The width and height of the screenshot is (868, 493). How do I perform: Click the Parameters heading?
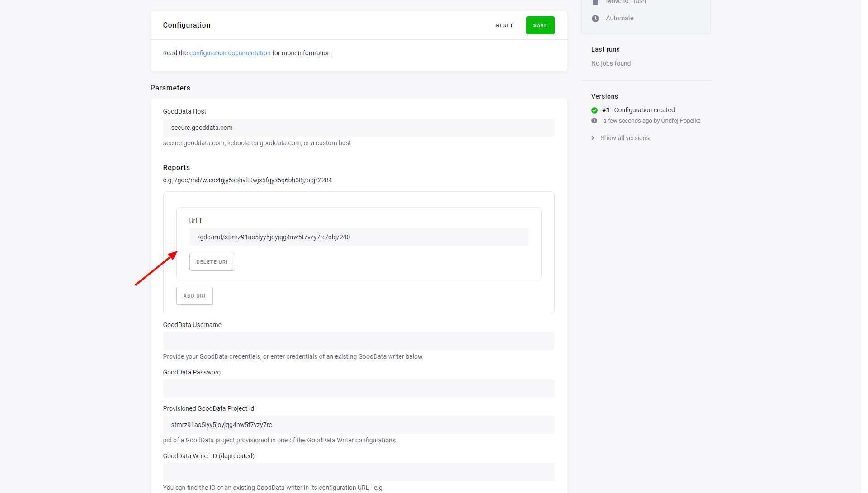[170, 88]
